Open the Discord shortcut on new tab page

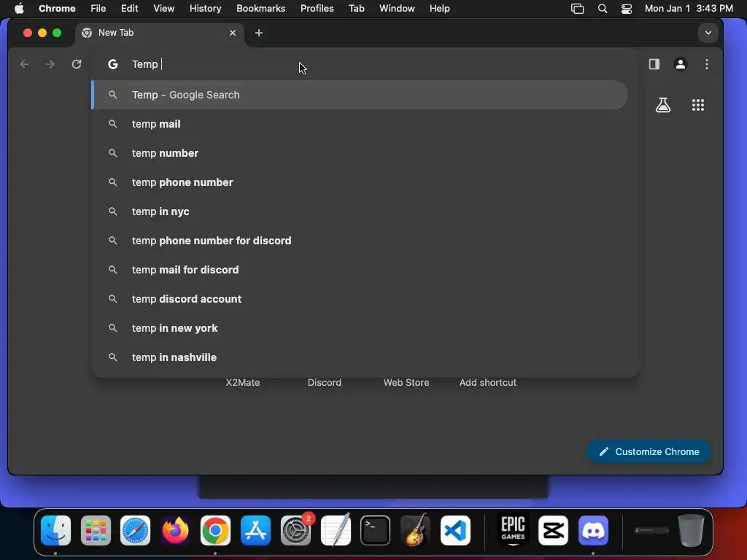pos(325,382)
